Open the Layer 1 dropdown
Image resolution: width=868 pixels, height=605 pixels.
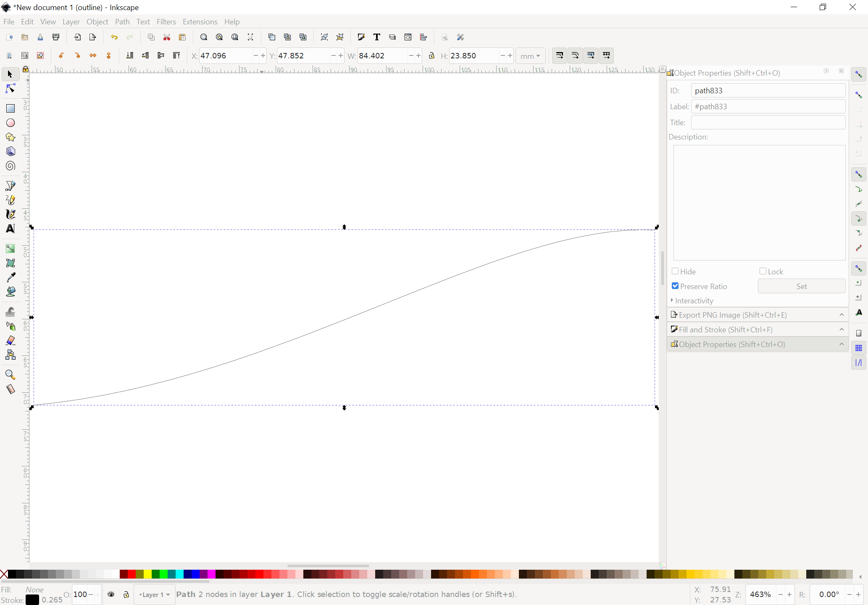click(x=154, y=594)
